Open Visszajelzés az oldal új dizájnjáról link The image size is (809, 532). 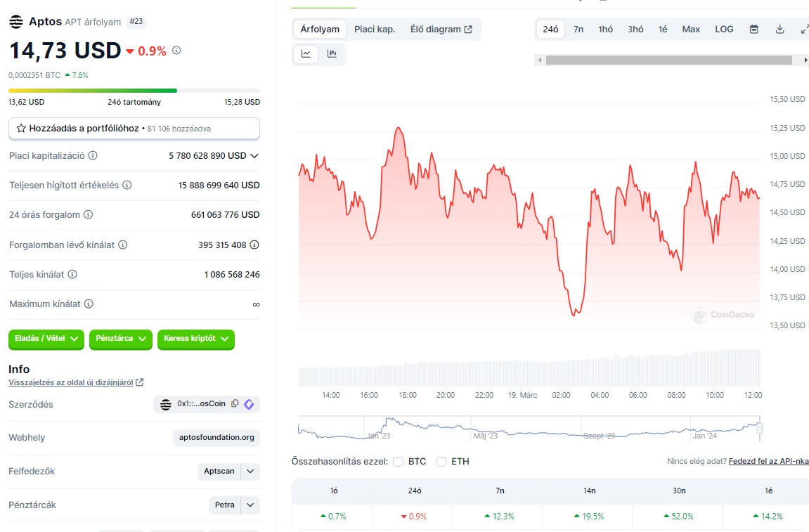coord(71,382)
